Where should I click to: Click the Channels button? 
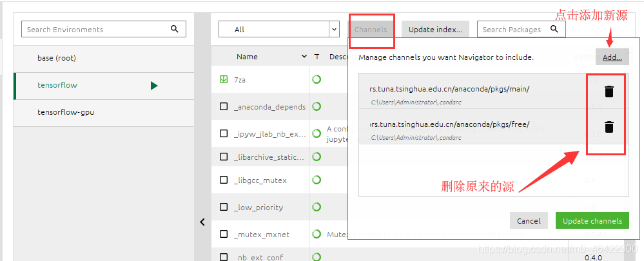click(x=371, y=30)
